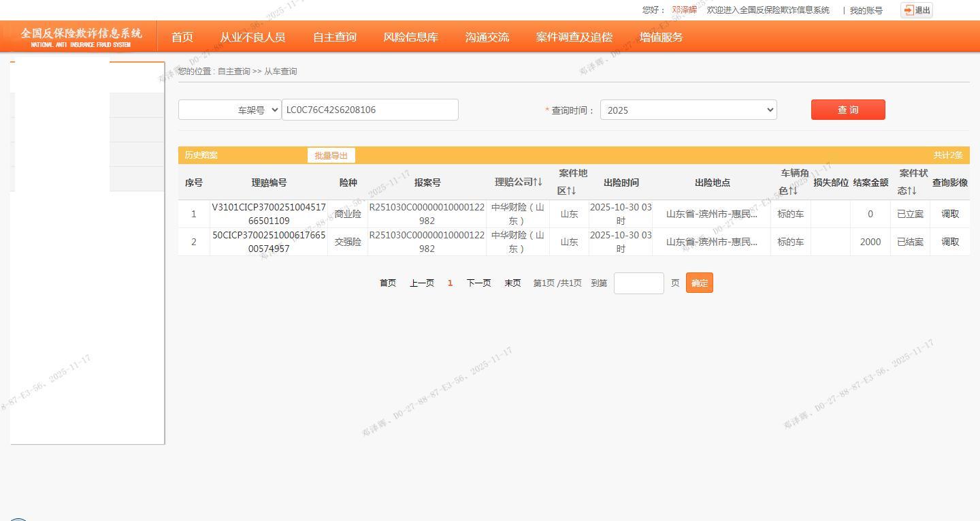Go to 风险信息库 menu

tap(410, 37)
